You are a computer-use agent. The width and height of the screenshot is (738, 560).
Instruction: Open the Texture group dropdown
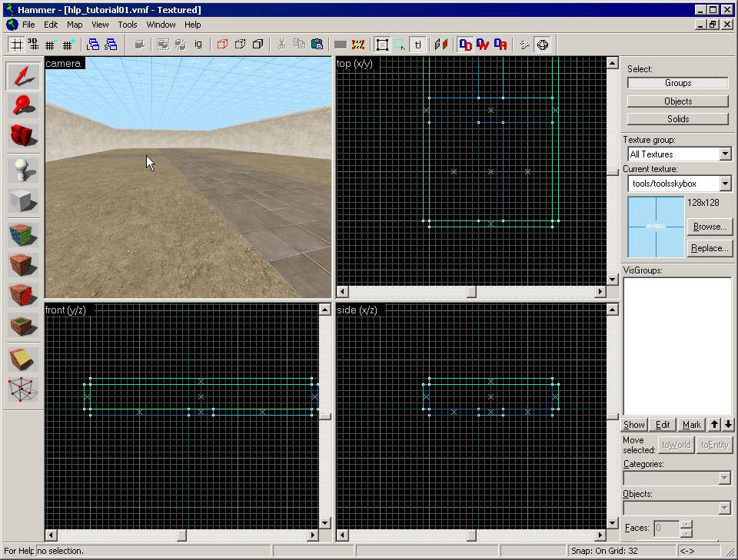pos(725,154)
